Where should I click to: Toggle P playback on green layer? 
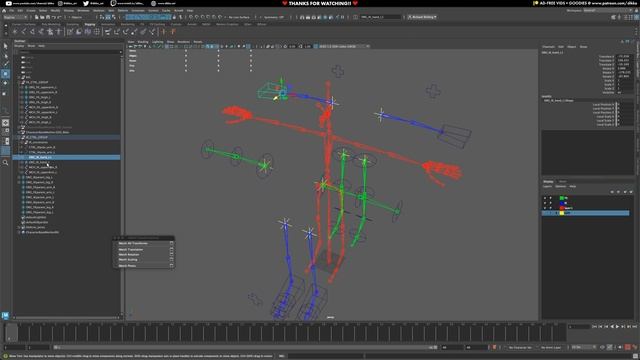tap(551, 198)
